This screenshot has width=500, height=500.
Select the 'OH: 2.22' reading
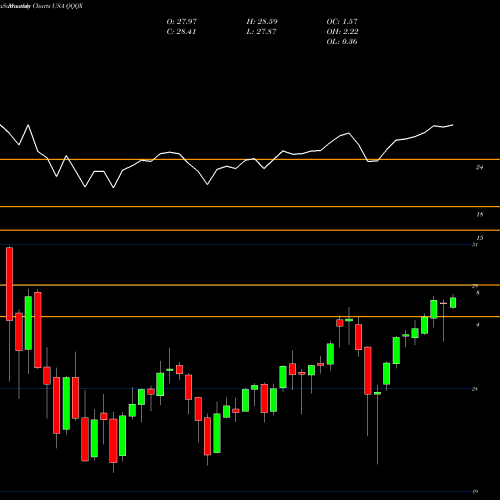pyautogui.click(x=342, y=32)
